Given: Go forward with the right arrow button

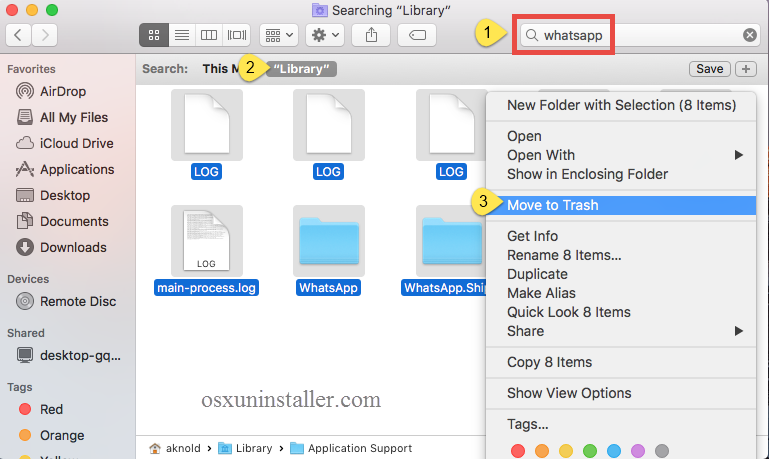Looking at the screenshot, I should [45, 35].
